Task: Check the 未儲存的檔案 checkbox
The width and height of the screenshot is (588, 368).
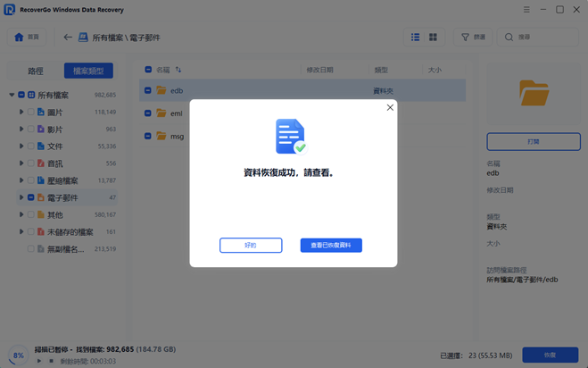Action: tap(30, 231)
